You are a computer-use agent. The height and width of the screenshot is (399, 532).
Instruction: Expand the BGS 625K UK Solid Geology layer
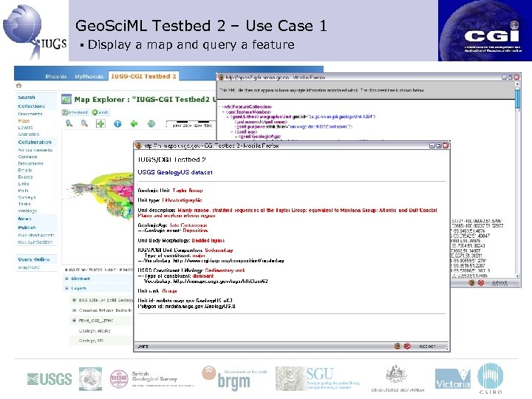(x=74, y=300)
